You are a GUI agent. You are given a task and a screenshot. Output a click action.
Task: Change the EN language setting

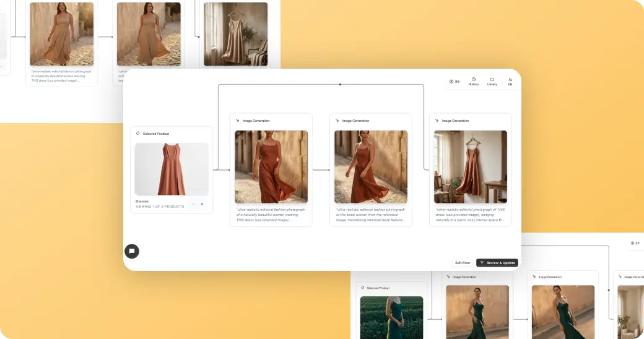(510, 81)
